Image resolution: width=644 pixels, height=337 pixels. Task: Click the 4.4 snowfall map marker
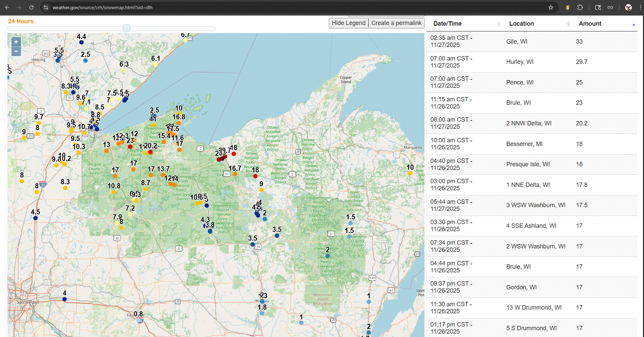tap(81, 42)
